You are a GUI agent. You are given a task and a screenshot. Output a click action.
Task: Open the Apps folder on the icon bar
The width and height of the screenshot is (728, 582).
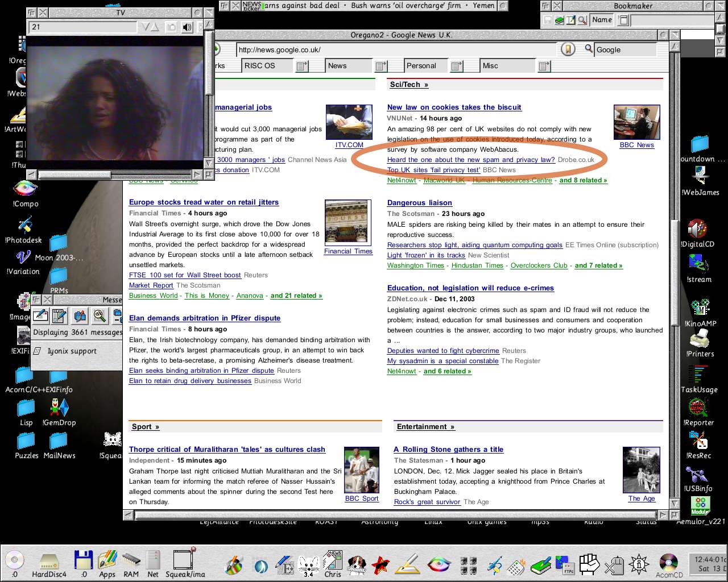107,562
